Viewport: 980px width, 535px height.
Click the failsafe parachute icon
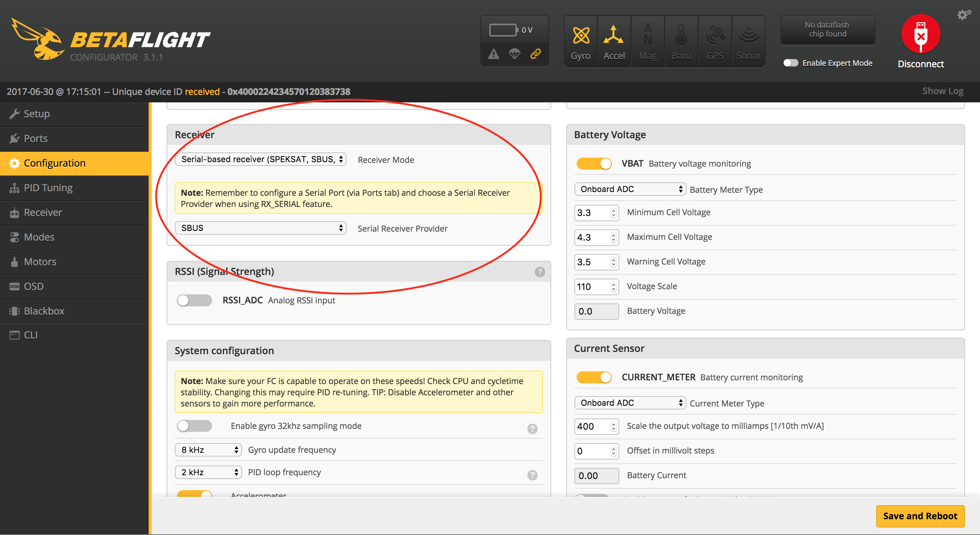point(514,54)
